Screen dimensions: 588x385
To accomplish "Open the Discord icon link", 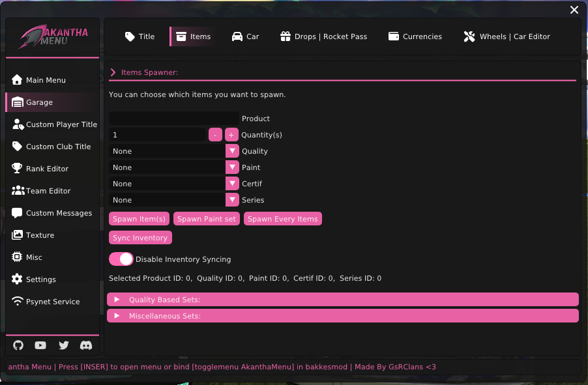I will (86, 345).
